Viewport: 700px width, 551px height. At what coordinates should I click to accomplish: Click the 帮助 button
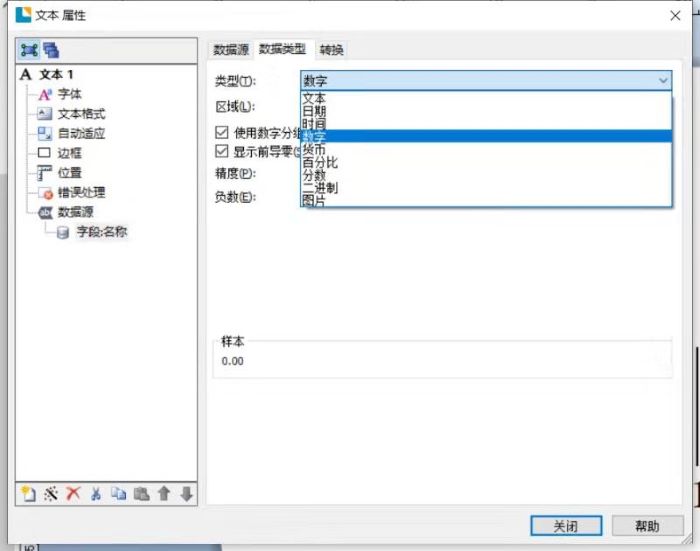point(647,526)
